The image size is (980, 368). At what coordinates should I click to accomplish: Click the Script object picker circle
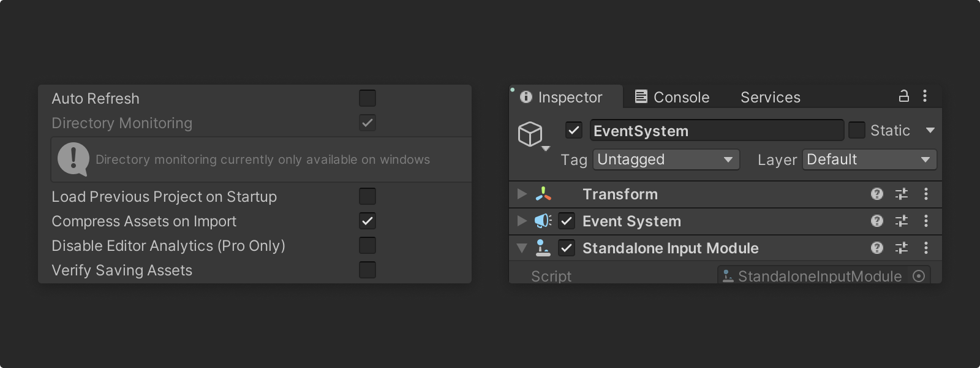[x=918, y=276]
